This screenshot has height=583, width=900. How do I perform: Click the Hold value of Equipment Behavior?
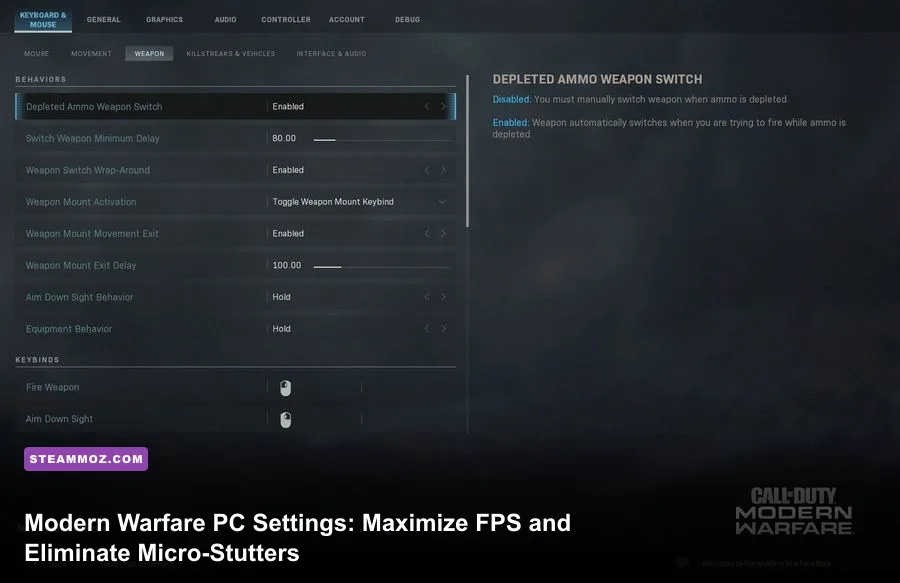pyautogui.click(x=281, y=329)
